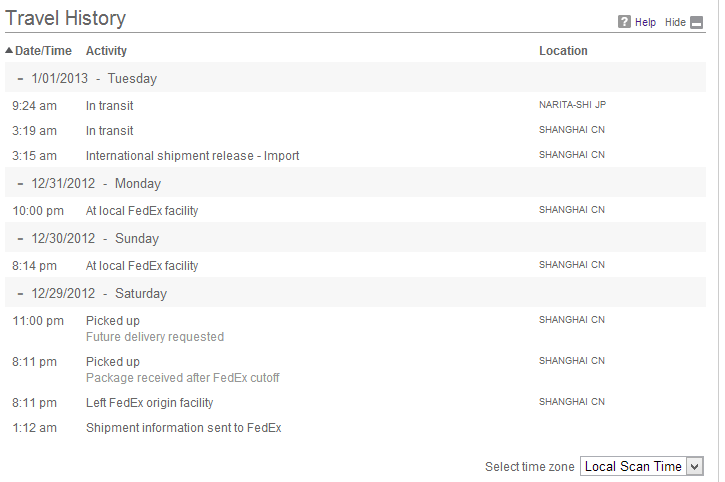Click the Date/Time sort arrow

click(x=9, y=50)
